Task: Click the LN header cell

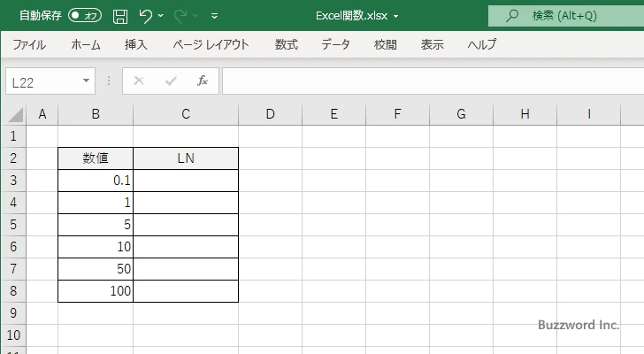Action: point(186,158)
